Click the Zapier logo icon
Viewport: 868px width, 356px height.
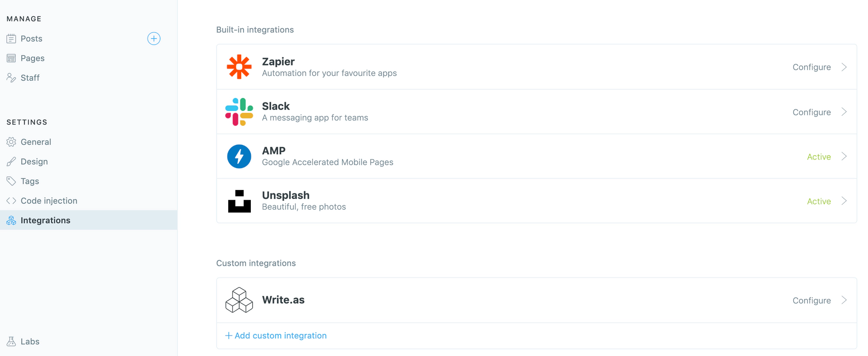(239, 67)
